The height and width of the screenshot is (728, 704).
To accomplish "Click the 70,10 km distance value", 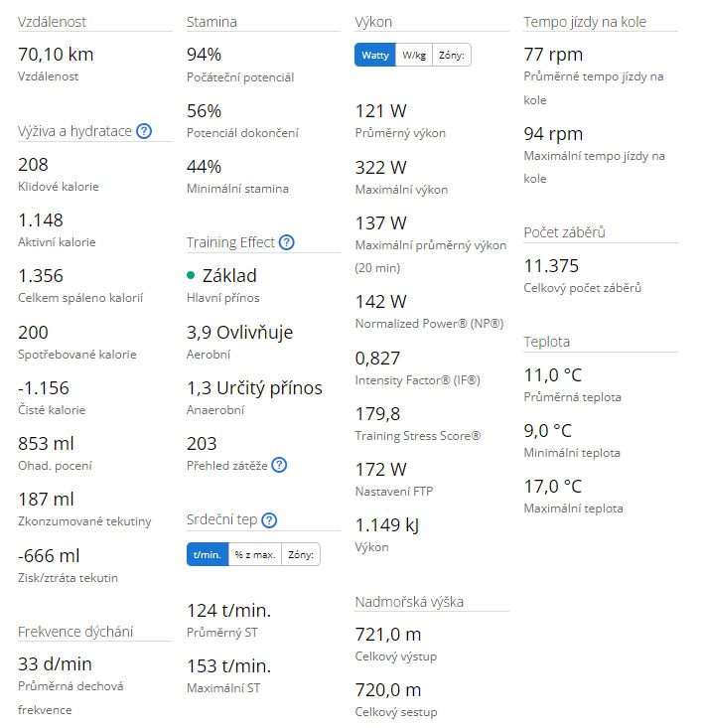I will click(x=56, y=54).
